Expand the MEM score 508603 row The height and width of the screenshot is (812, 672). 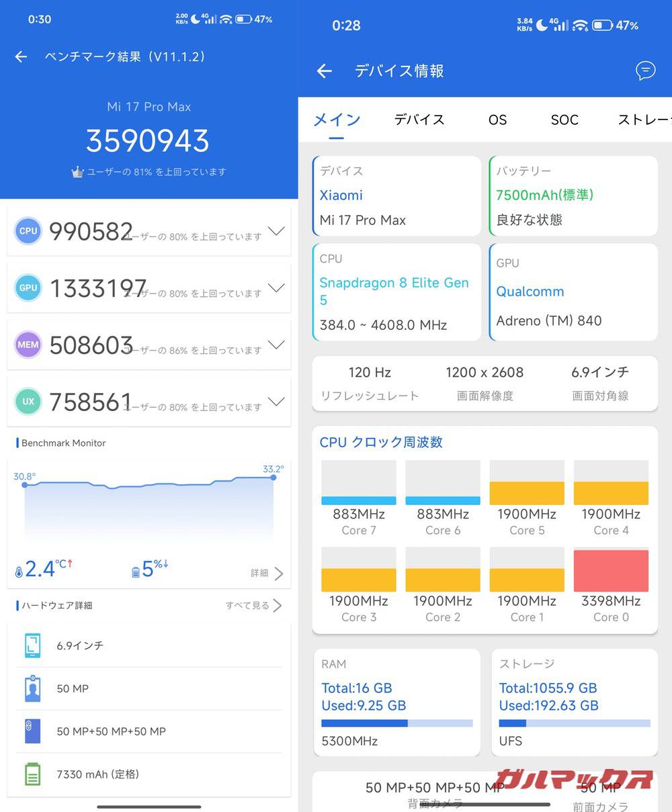[x=276, y=345]
